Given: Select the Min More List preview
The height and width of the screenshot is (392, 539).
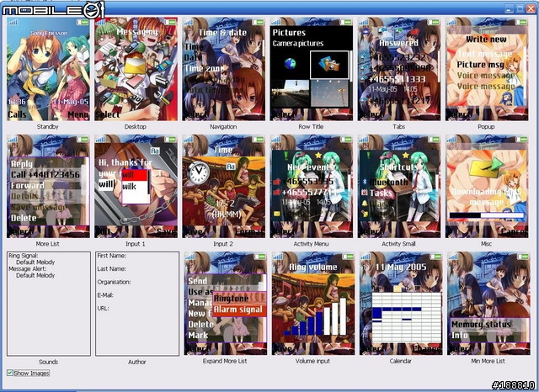Looking at the screenshot, I should tap(488, 304).
